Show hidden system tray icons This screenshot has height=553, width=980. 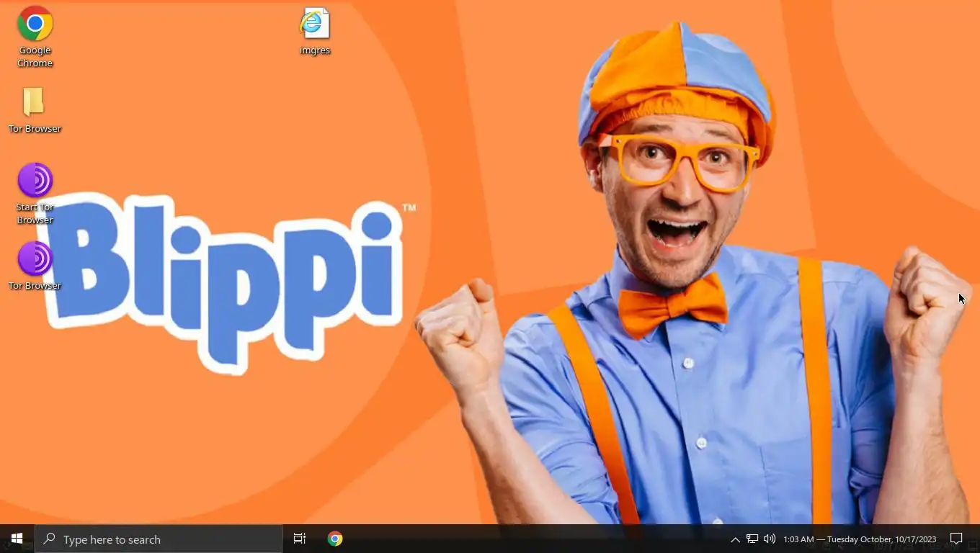[735, 539]
